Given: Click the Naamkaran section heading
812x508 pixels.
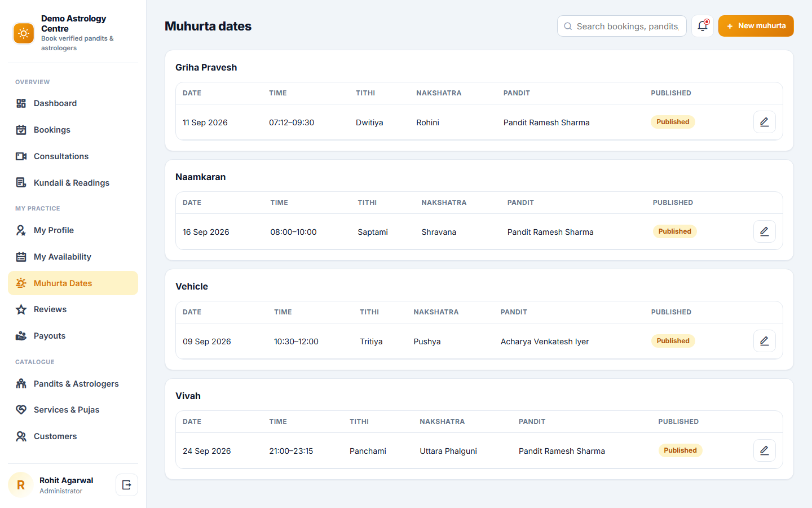Looking at the screenshot, I should tap(200, 177).
